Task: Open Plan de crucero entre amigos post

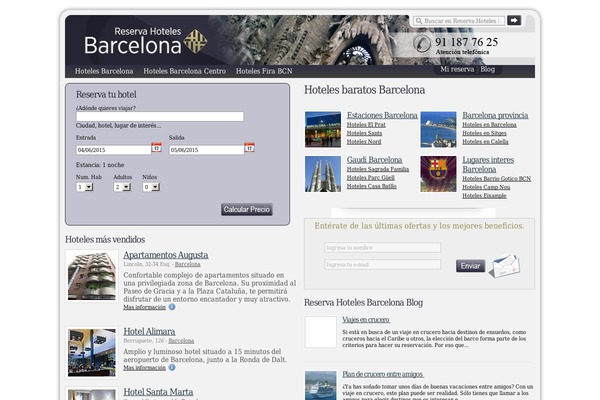Action: point(383,374)
